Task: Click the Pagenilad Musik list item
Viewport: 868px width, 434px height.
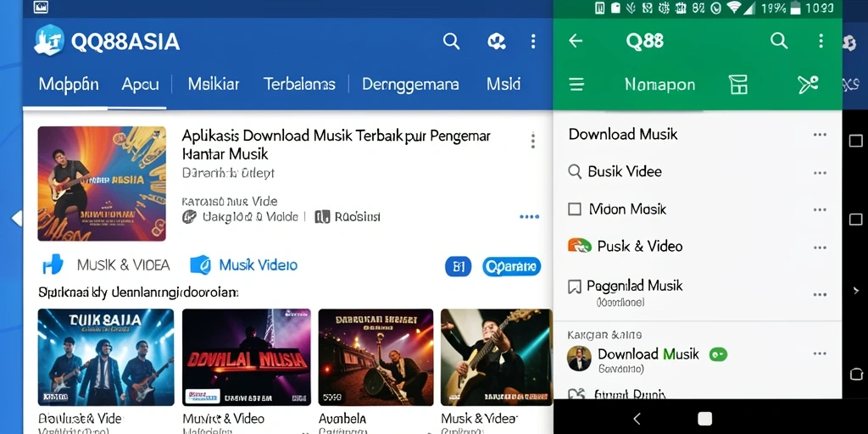Action: pyautogui.click(x=698, y=292)
